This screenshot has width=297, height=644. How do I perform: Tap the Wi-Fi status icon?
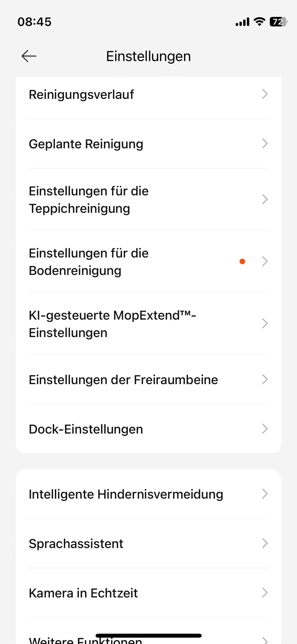pyautogui.click(x=259, y=22)
